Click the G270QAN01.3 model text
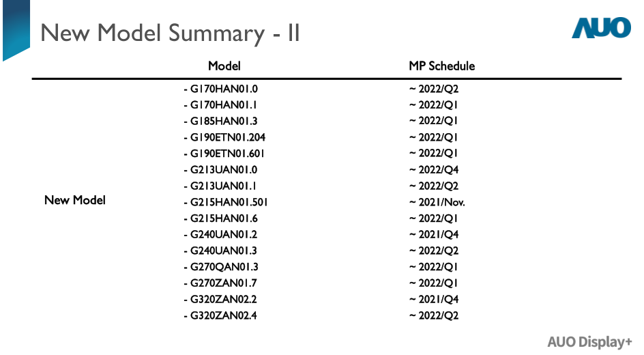The height and width of the screenshot is (355, 644). (x=221, y=267)
